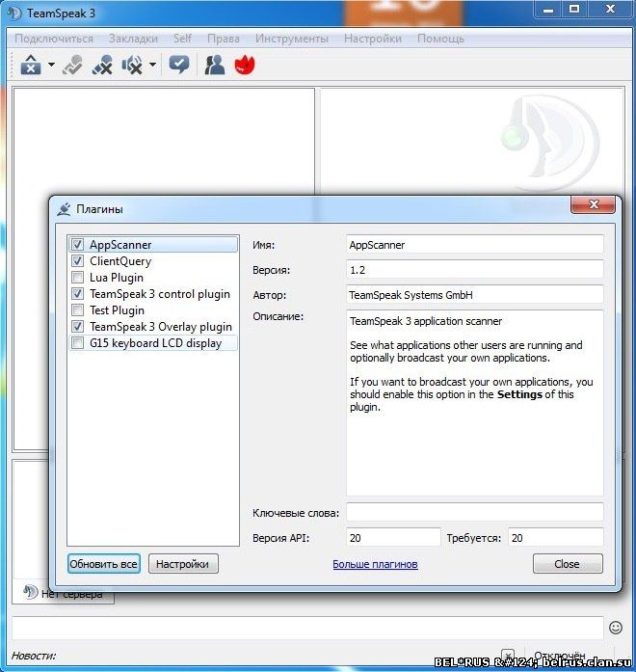Uncheck the AppScanner plugin checkbox
636x672 pixels.
(77, 244)
